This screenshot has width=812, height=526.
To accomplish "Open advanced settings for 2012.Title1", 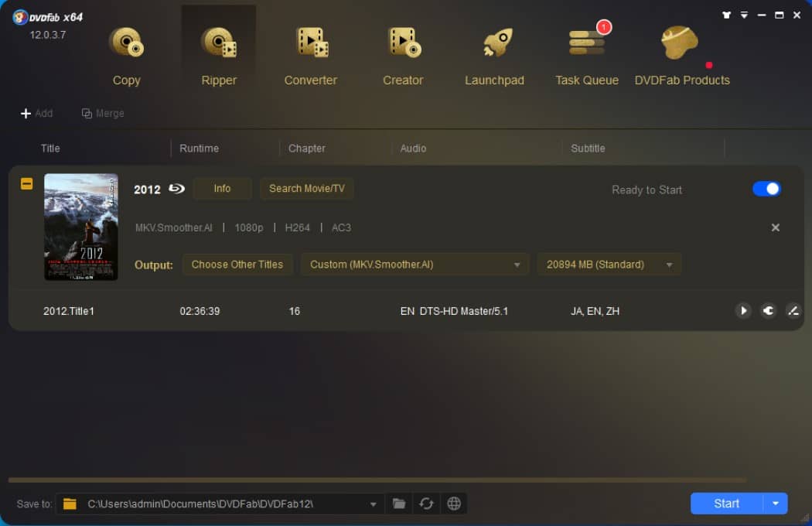I will [x=768, y=310].
